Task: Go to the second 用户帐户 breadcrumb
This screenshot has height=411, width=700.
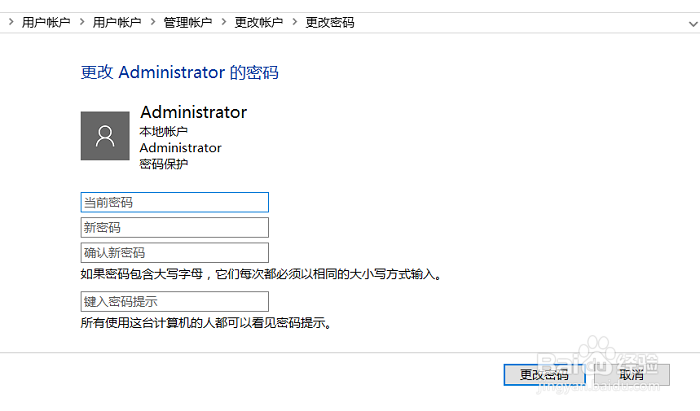Action: pyautogui.click(x=116, y=22)
